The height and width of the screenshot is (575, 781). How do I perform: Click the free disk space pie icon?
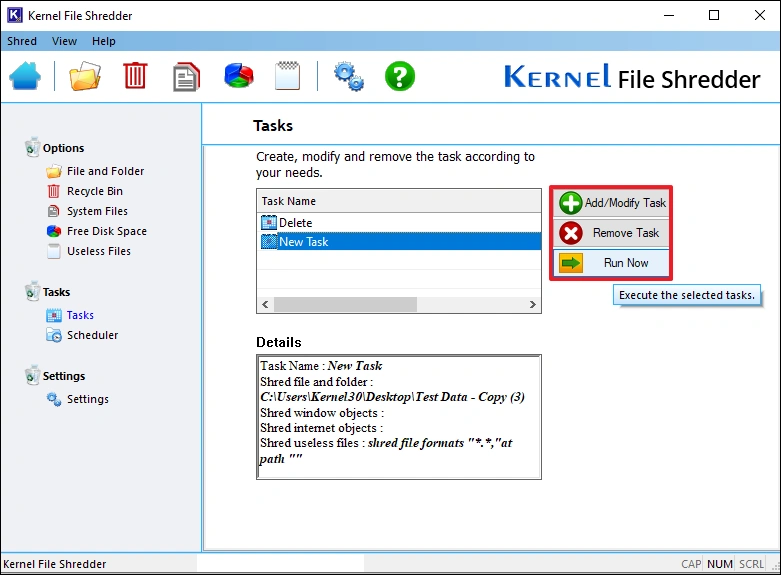pos(238,76)
